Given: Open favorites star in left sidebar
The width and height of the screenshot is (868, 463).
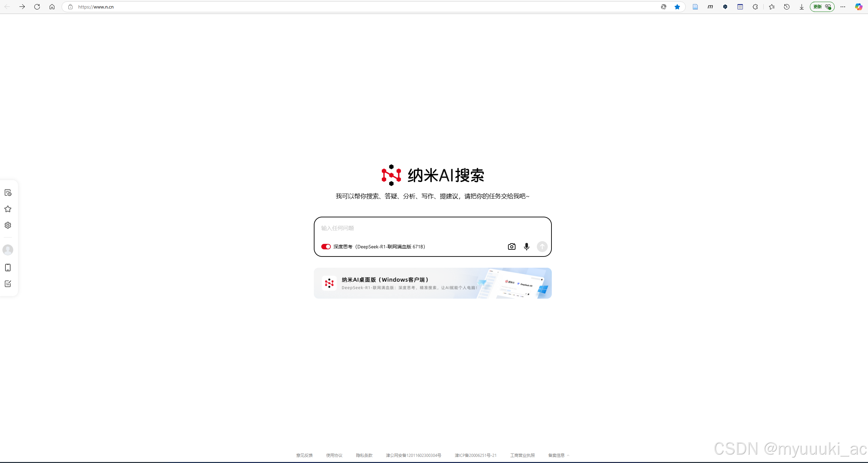Looking at the screenshot, I should (8, 209).
